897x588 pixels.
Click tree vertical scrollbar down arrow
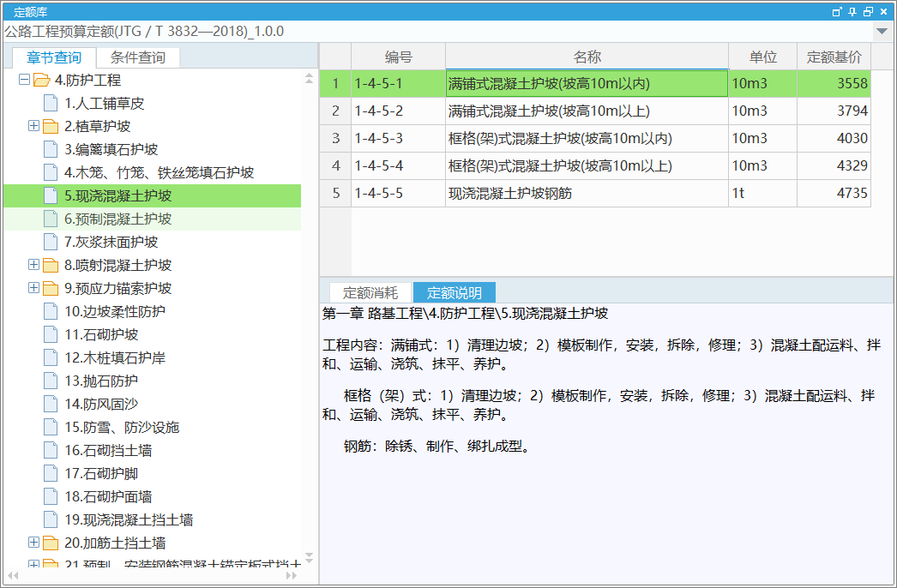310,557
